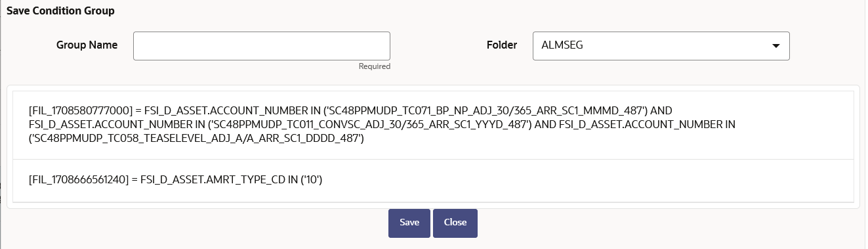The width and height of the screenshot is (868, 249).
Task: Focus the Group Name text field
Action: pos(262,46)
